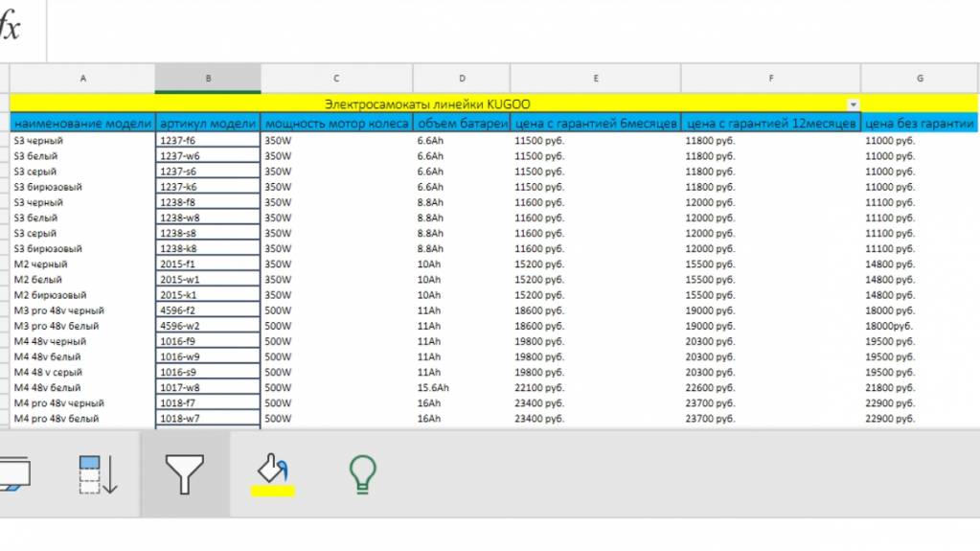Click the green lightbulb ideas icon
The width and height of the screenshot is (980, 551).
click(x=362, y=472)
